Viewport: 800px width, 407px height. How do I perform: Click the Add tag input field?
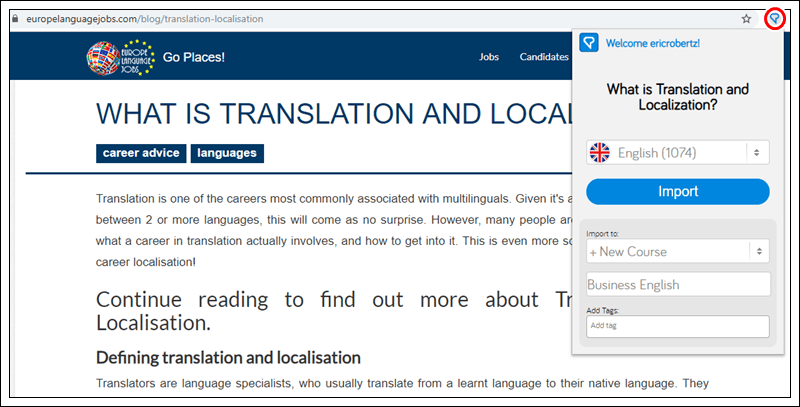(677, 326)
